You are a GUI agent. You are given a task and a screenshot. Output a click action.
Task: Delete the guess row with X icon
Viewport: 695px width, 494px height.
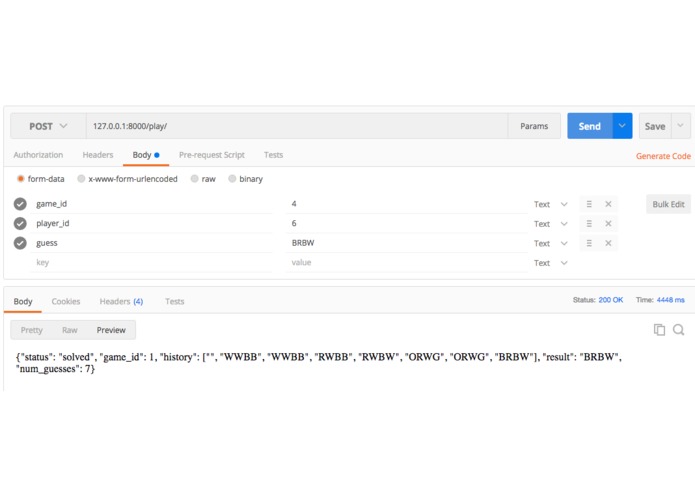(608, 243)
